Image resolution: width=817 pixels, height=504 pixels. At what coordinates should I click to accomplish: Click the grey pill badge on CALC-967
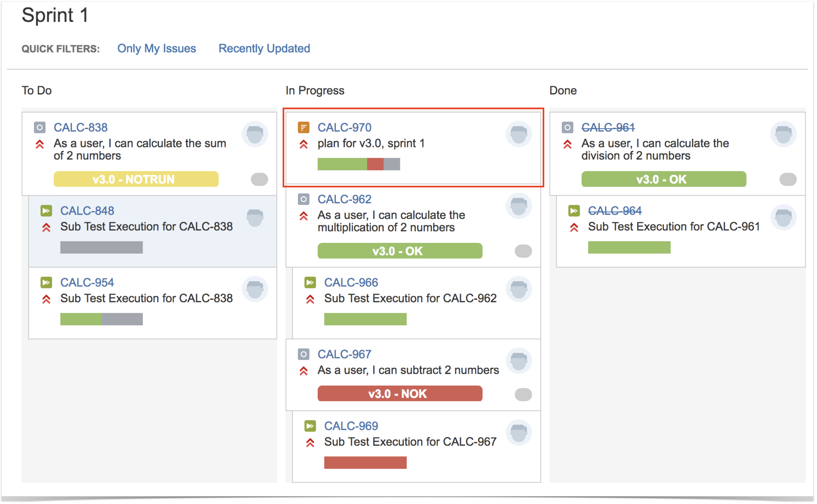[524, 394]
